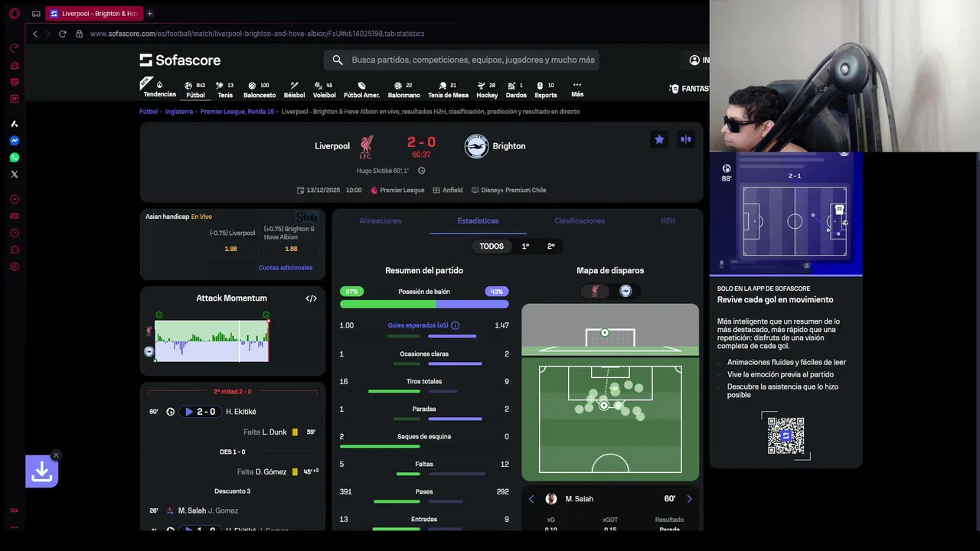Image resolution: width=980 pixels, height=551 pixels.
Task: Click the Sofascore logo
Action: pyautogui.click(x=180, y=60)
